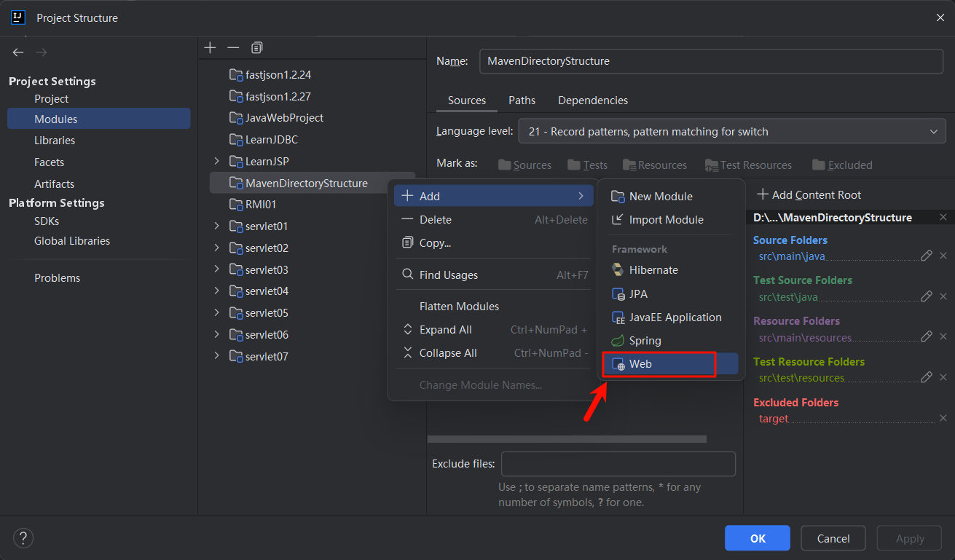Choose Flatten Modules in context menu
The width and height of the screenshot is (955, 560).
coord(493,306)
